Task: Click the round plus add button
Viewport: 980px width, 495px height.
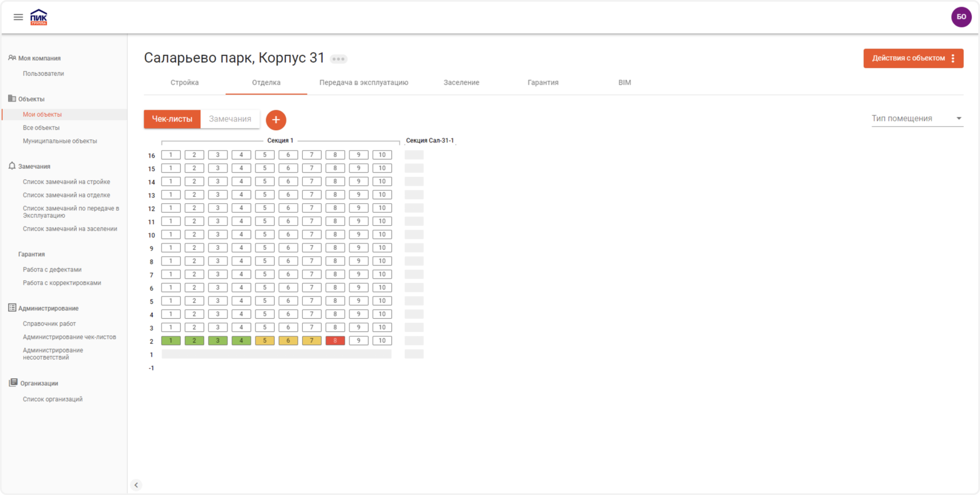Action: pyautogui.click(x=276, y=120)
